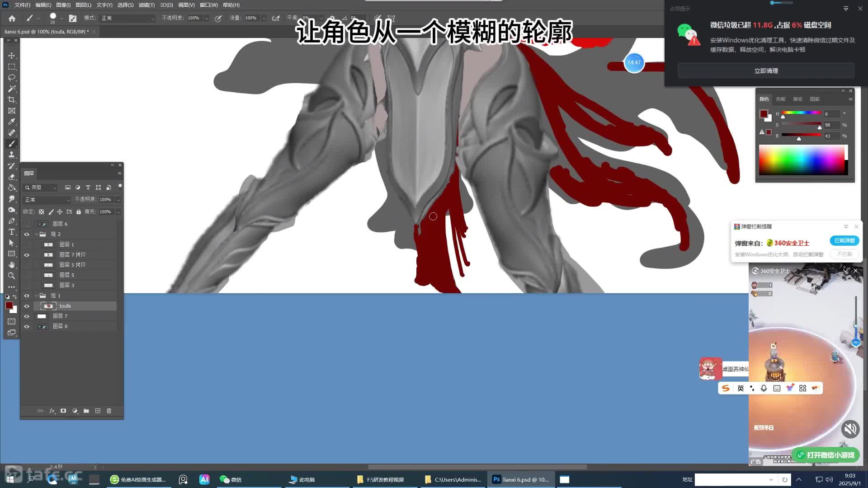Viewport: 868px width, 488px height.
Task: Toggle visibility of 图层 7 拷贝
Action: tap(27, 255)
